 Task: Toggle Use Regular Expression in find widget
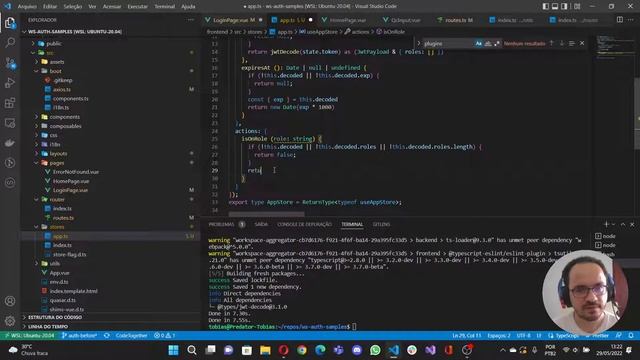coord(497,43)
